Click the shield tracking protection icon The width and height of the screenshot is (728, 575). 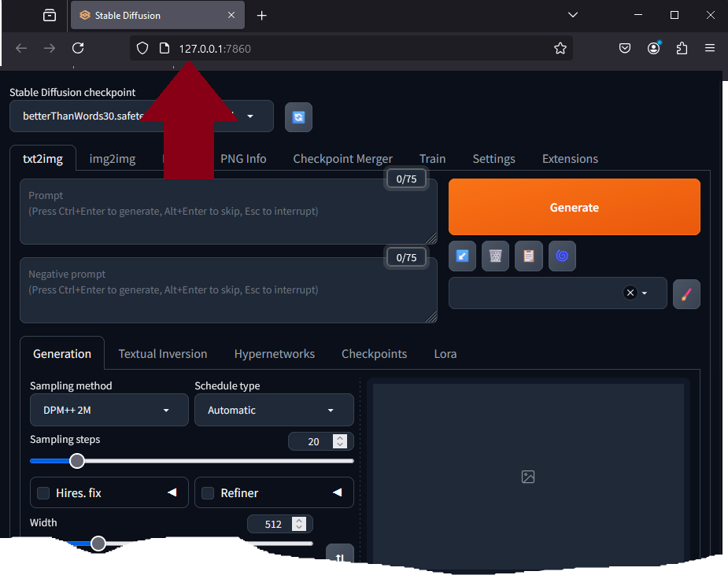click(142, 48)
